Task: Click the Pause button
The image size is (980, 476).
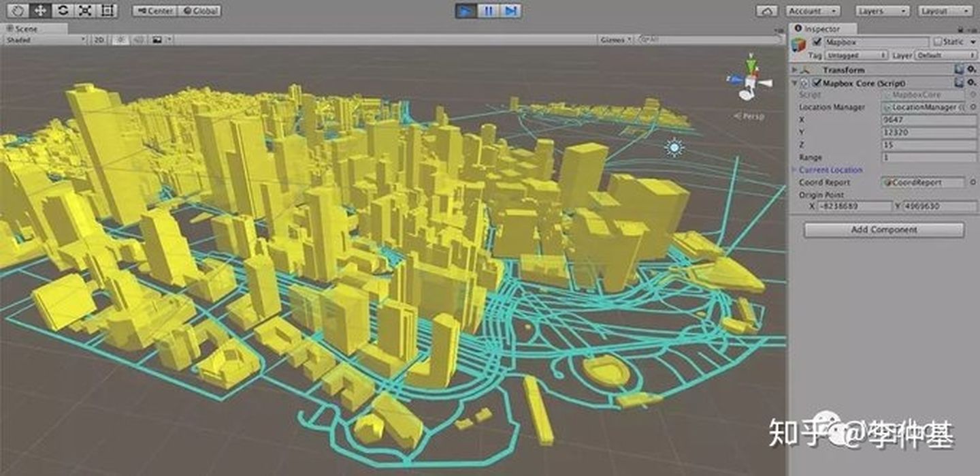Action: point(489,11)
